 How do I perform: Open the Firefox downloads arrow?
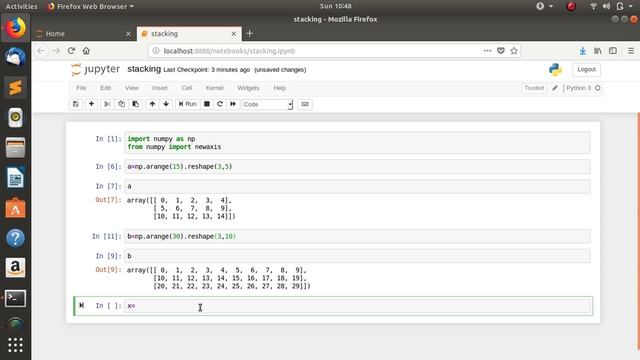(582, 51)
